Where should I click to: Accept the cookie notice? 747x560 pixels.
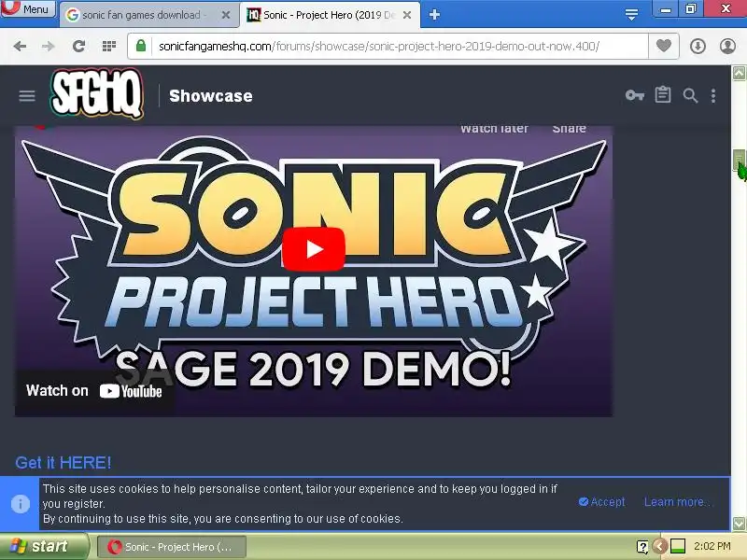coord(601,502)
